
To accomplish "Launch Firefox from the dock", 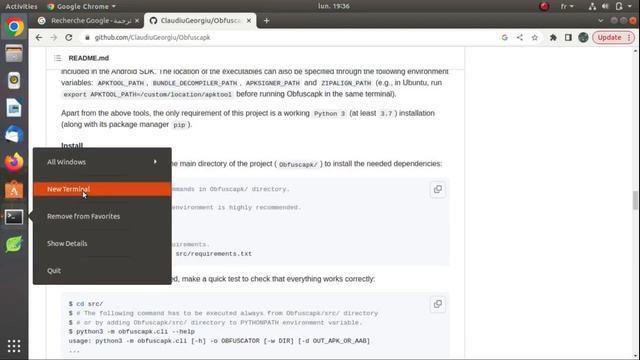I will pos(14,162).
